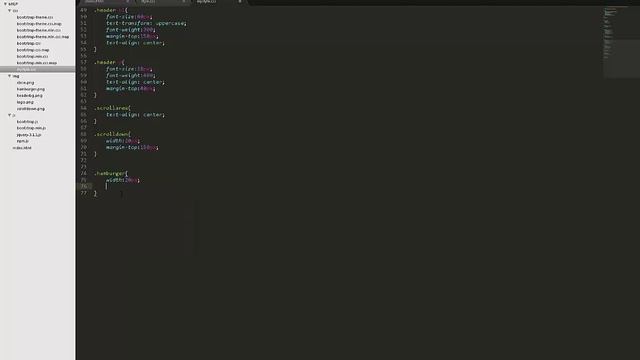This screenshot has height=360, width=640.
Task: Click text-align: center on line 60
Action: (136, 82)
